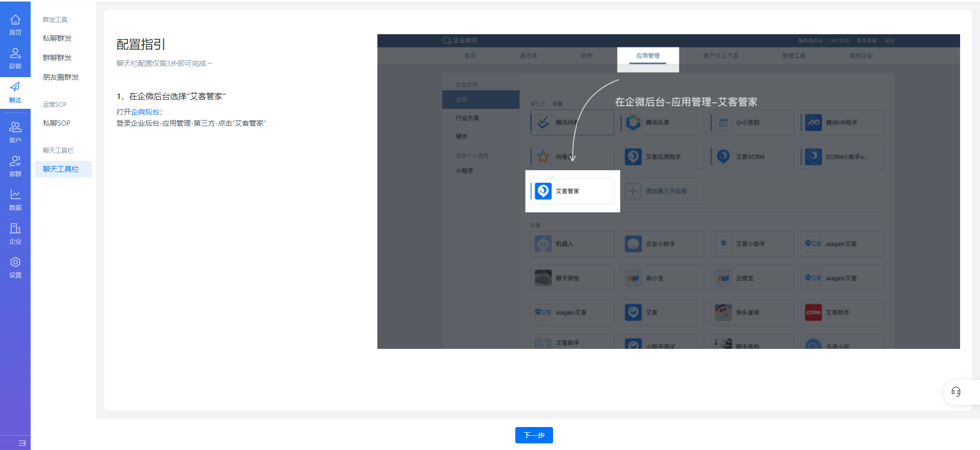Select the 触达 paper plane icon
Image resolution: width=980 pixels, height=450 pixels.
click(x=15, y=87)
